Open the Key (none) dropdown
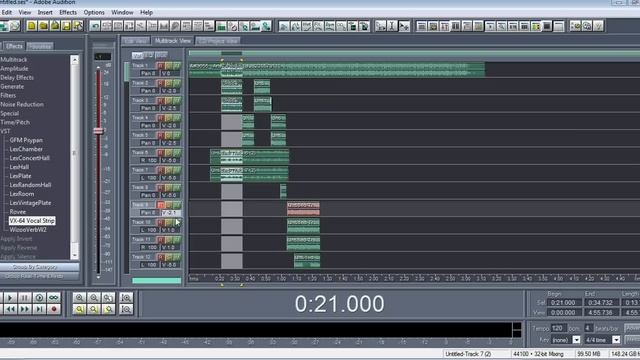Screen dimensions: 640x360 tap(576, 340)
